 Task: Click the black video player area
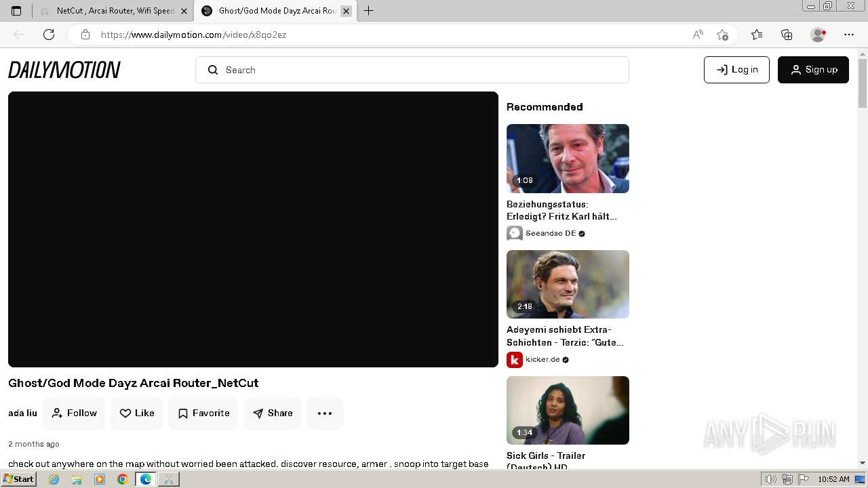tap(253, 229)
